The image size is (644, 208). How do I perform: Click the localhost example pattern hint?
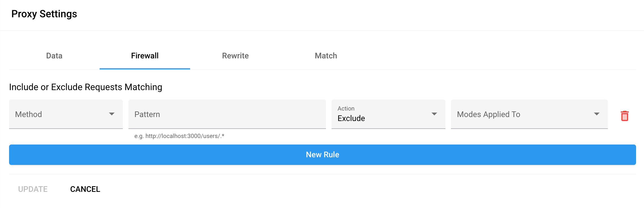(179, 136)
